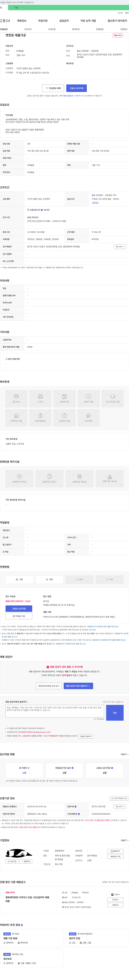The width and height of the screenshot is (129, 980).
Task: Click the 장애인용 화장실 icon
Action: [x=80, y=479]
